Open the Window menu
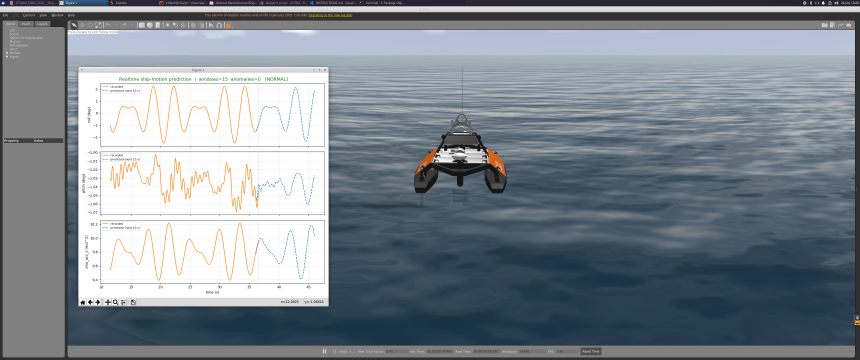Viewport: 860px width, 360px height. click(x=57, y=15)
